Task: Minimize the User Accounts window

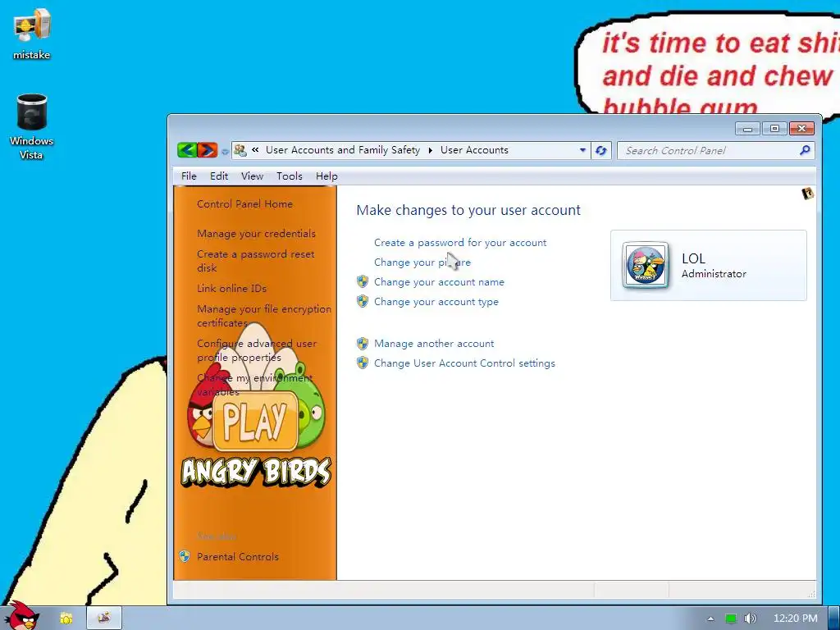Action: click(x=747, y=129)
